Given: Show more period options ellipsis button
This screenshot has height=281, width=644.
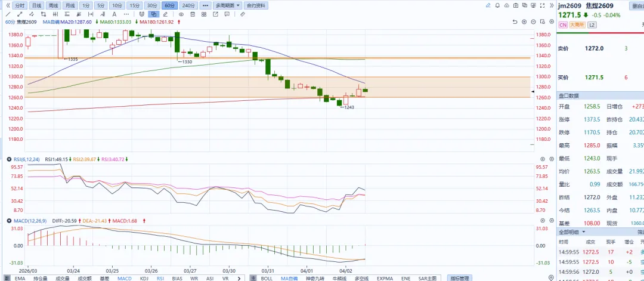Looking at the screenshot, I should [205, 6].
